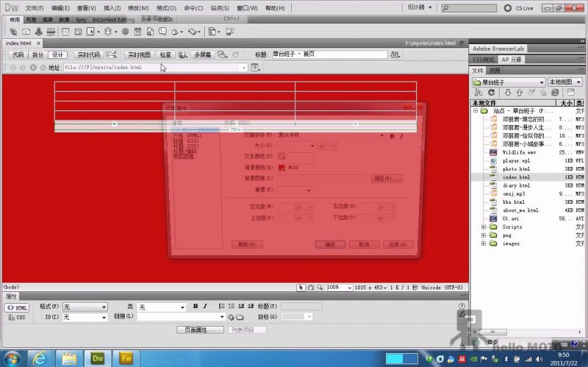
Task: Switch Properties panel to CSS mode
Action: tap(19, 318)
